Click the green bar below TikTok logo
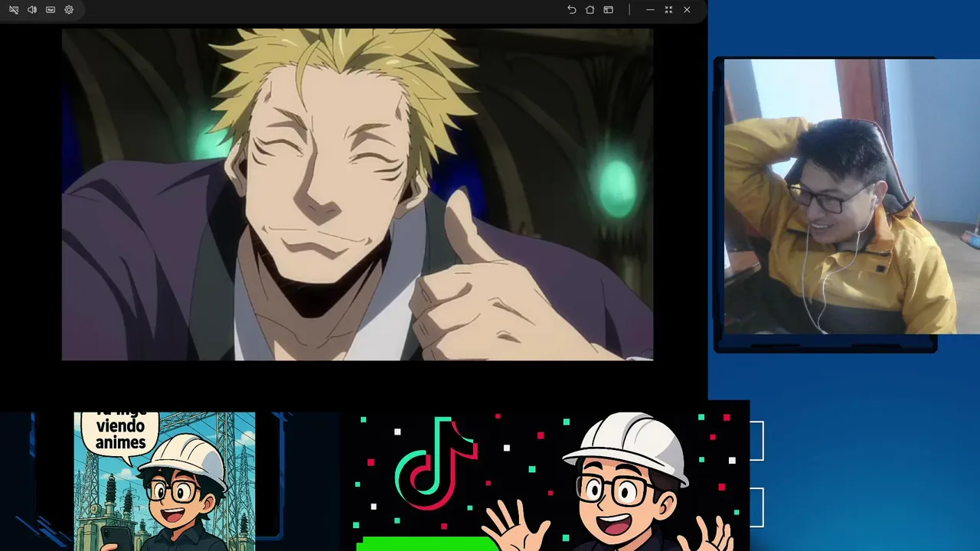 [x=427, y=543]
